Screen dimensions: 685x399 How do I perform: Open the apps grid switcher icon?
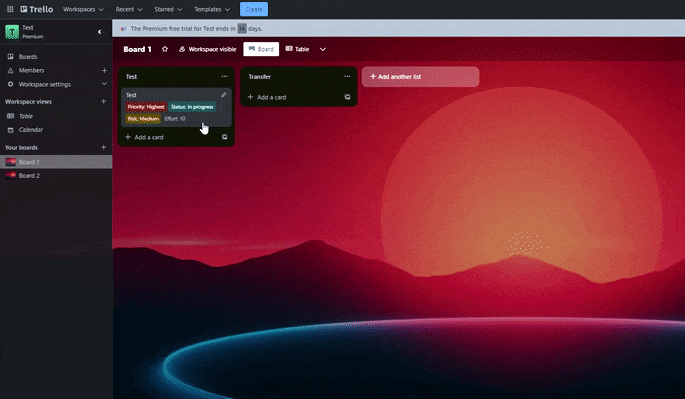pyautogui.click(x=10, y=9)
